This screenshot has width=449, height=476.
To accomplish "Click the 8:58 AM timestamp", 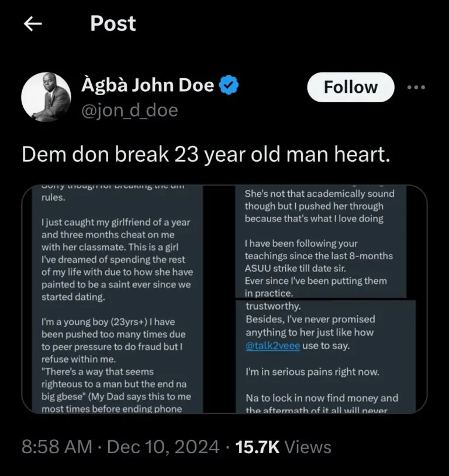I will pos(57,447).
